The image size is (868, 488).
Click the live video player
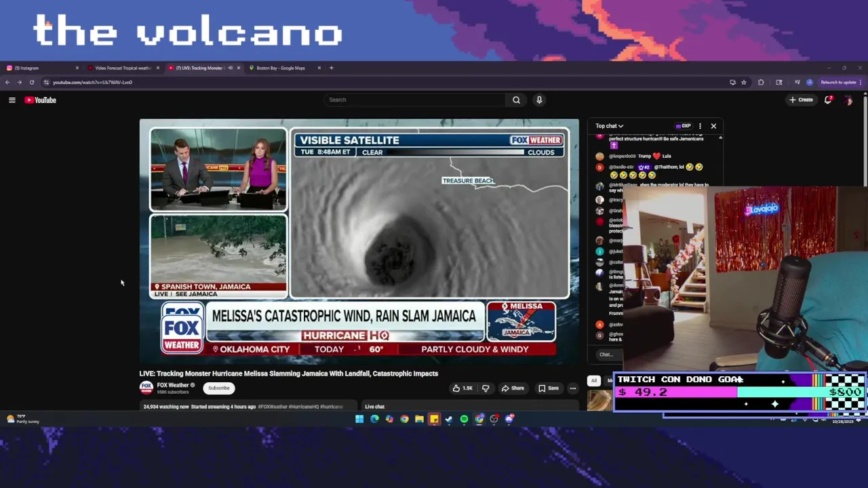pos(359,242)
